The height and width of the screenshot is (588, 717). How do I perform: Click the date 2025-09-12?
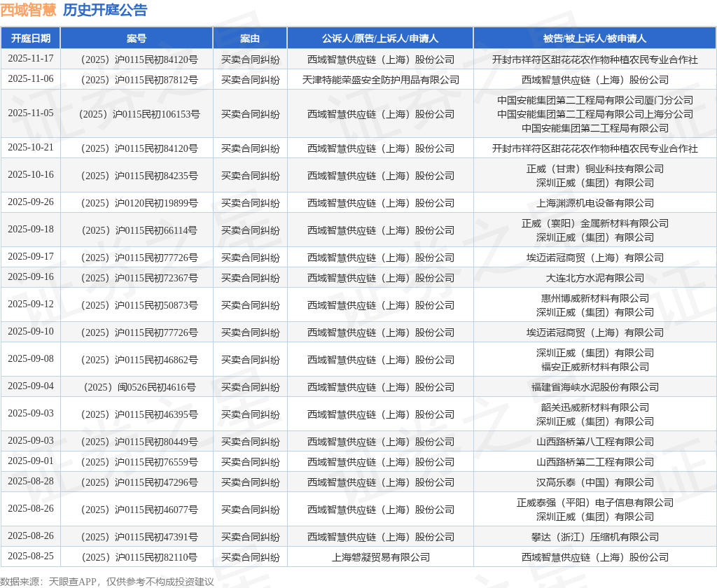[31, 304]
